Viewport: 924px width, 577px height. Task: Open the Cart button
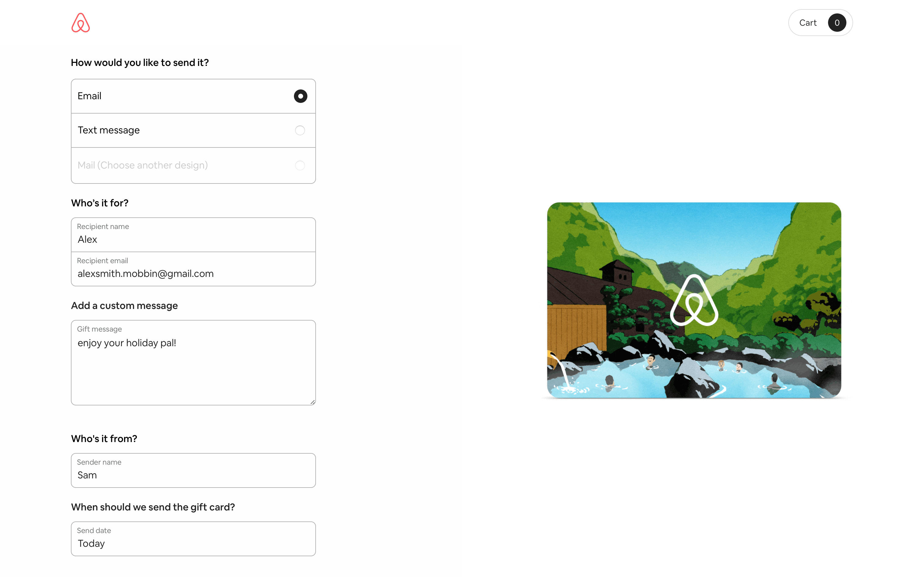pos(820,23)
